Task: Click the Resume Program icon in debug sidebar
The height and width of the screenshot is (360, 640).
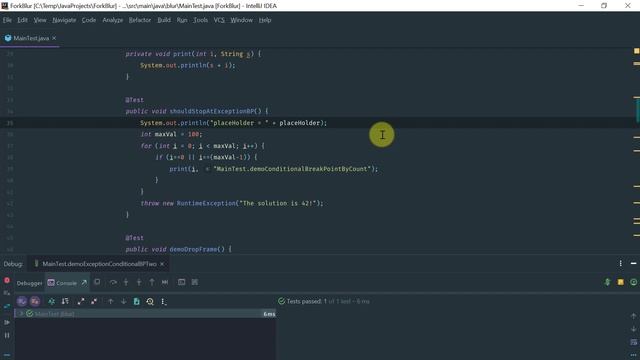Action: [7, 322]
